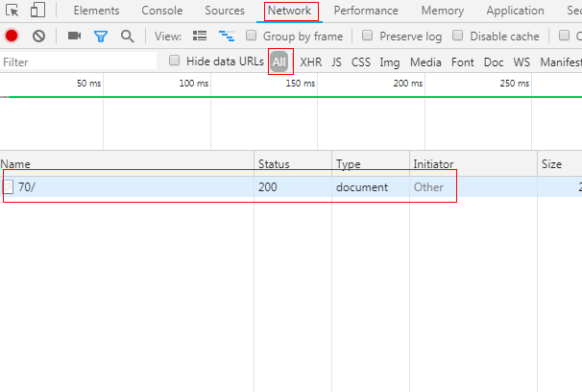Filter requests by CSS

point(361,62)
